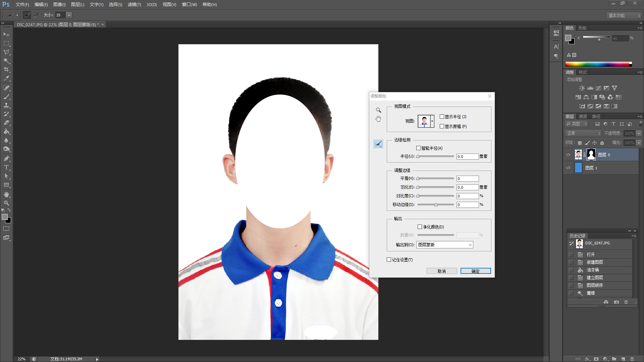Image resolution: width=644 pixels, height=362 pixels.
Task: Switch to 色板 tab
Action: click(x=582, y=28)
